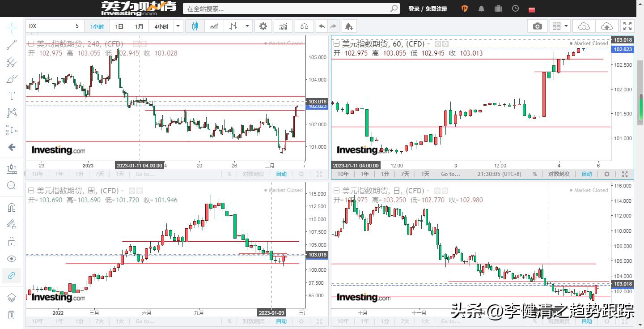Image resolution: width=644 pixels, height=329 pixels.
Task: Toggle sync drawings link icon
Action: 12,276
